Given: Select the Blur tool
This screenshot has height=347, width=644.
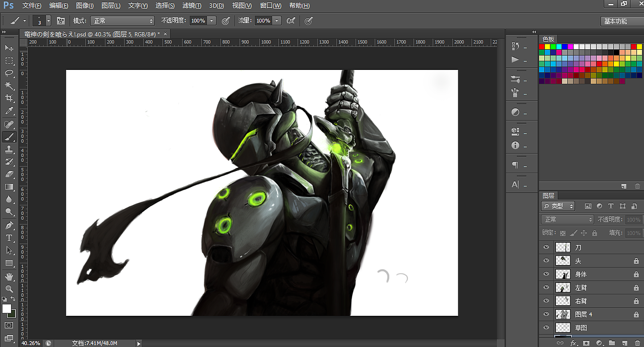Looking at the screenshot, I should pyautogui.click(x=9, y=200).
